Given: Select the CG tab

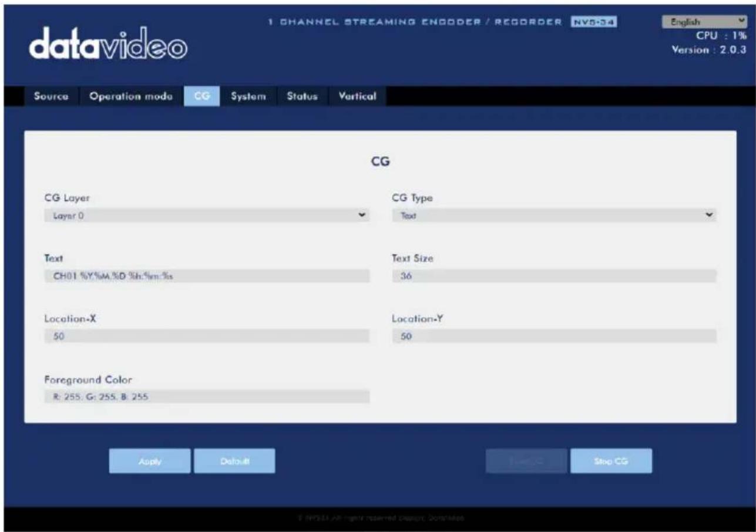Looking at the screenshot, I should [201, 96].
